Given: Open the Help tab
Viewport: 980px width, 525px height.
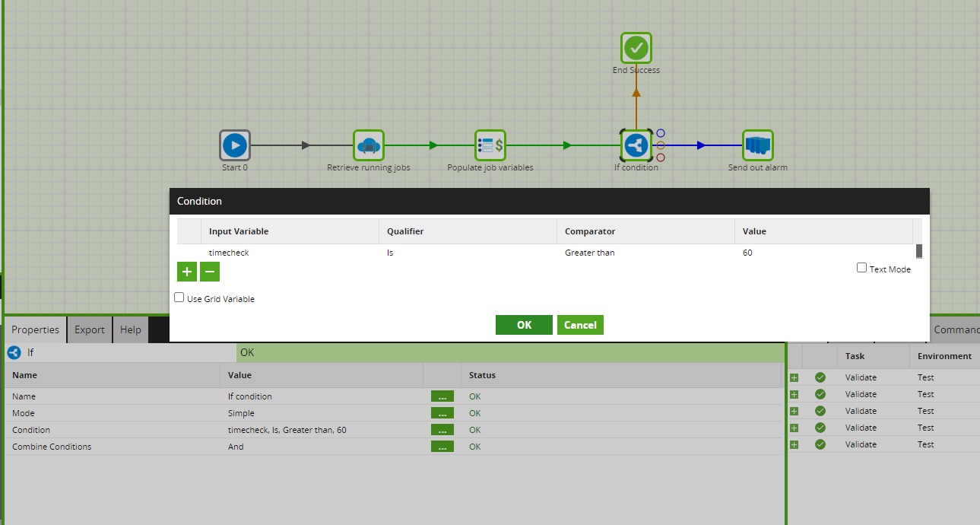Looking at the screenshot, I should 130,329.
